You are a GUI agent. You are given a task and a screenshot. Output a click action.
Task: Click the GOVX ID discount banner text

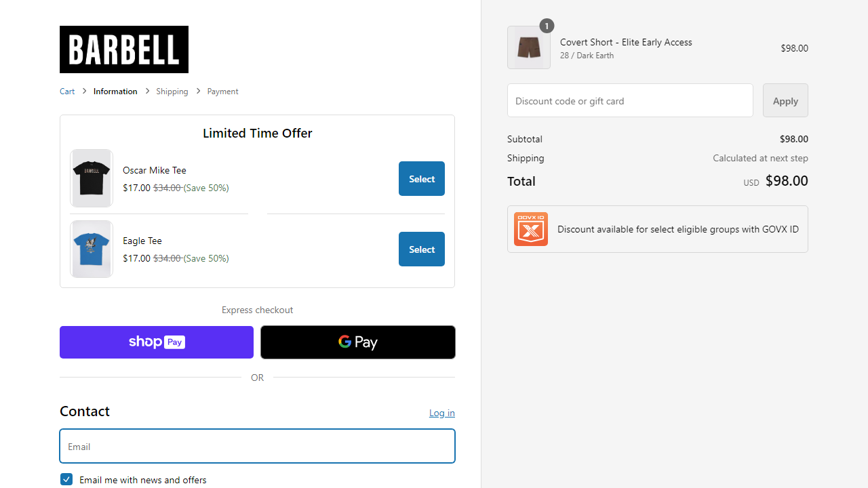pyautogui.click(x=678, y=229)
